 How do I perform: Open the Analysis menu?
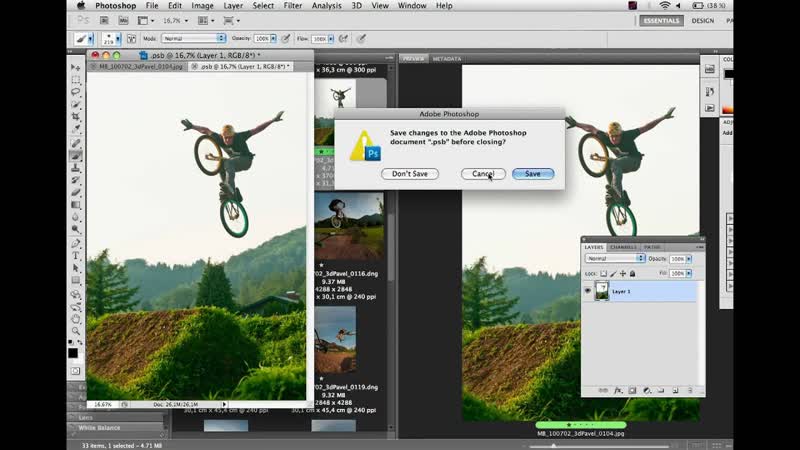point(327,6)
